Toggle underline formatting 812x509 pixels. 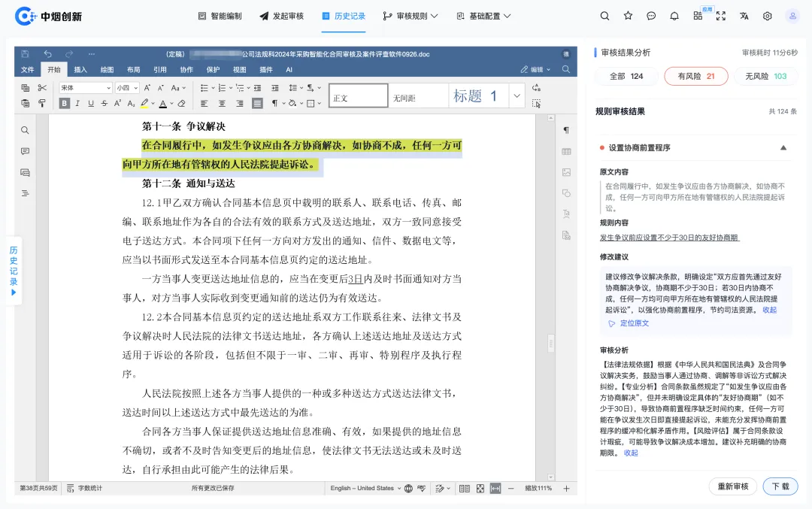(91, 104)
